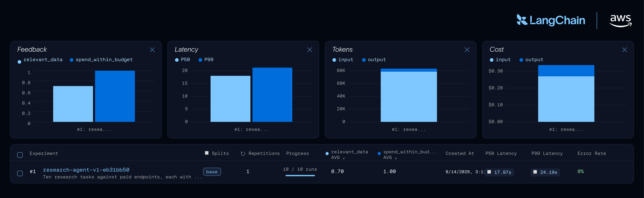Open research-agent-v1-eb31bb50 experiment link

click(86, 170)
